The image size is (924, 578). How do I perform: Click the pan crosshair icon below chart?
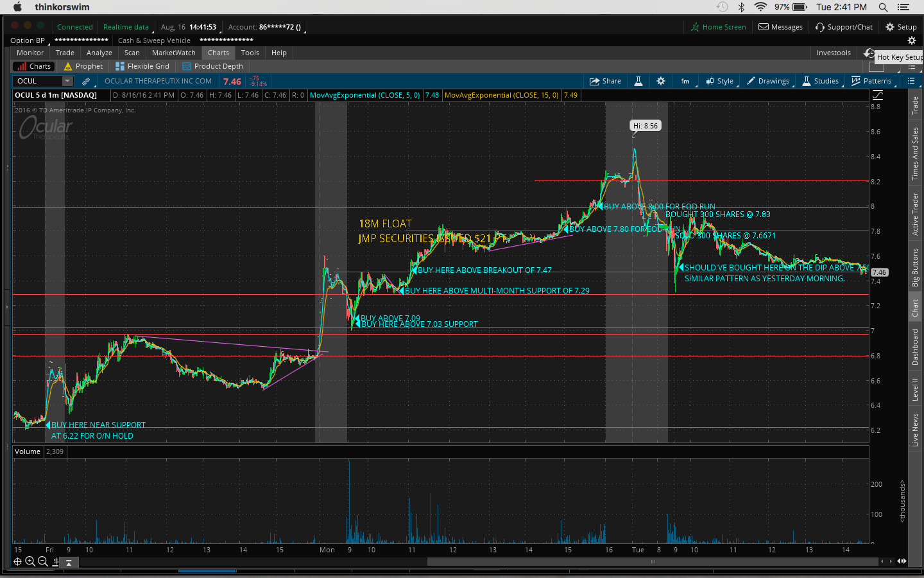(17, 561)
